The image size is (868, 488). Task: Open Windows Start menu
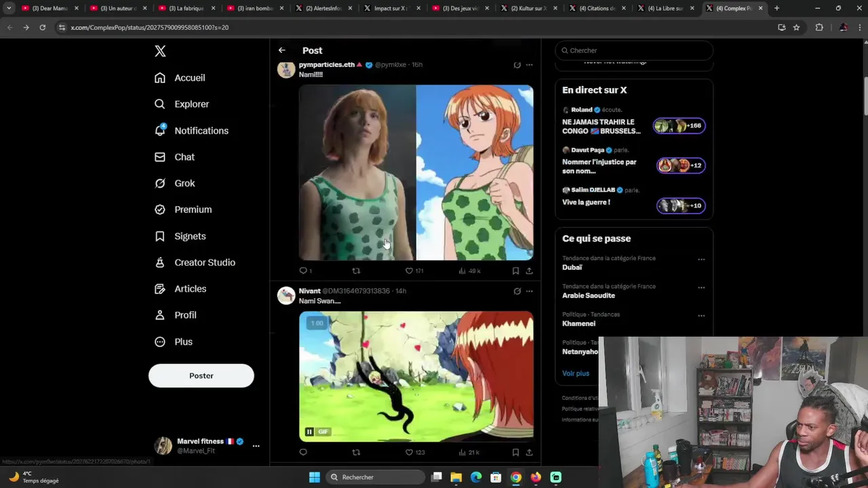(315, 477)
